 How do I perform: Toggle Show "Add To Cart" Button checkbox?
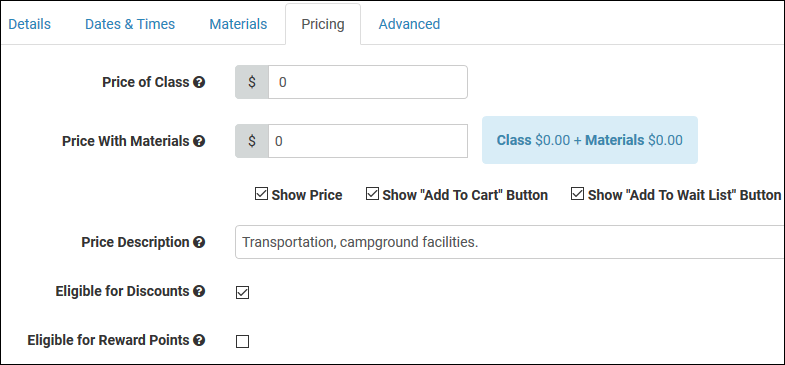coord(372,194)
